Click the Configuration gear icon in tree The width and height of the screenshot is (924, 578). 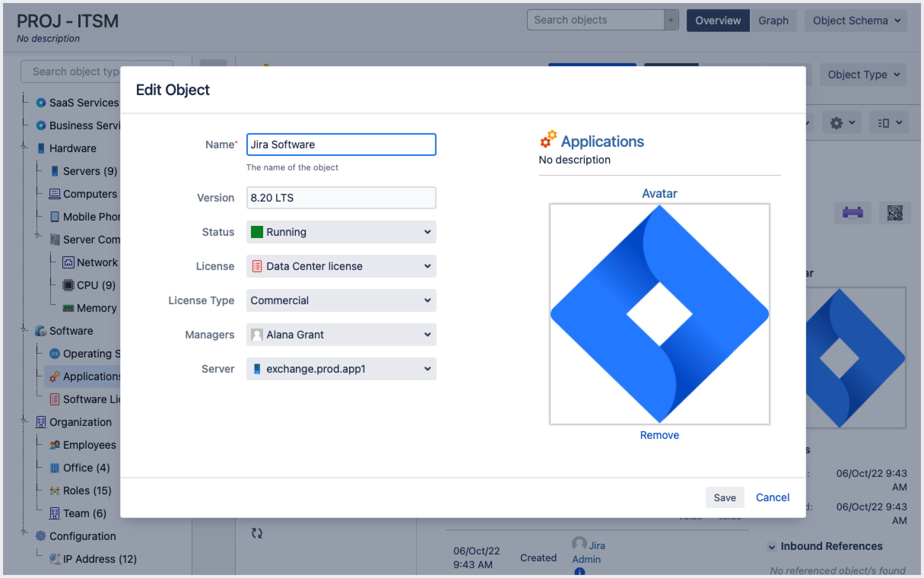[x=41, y=536]
